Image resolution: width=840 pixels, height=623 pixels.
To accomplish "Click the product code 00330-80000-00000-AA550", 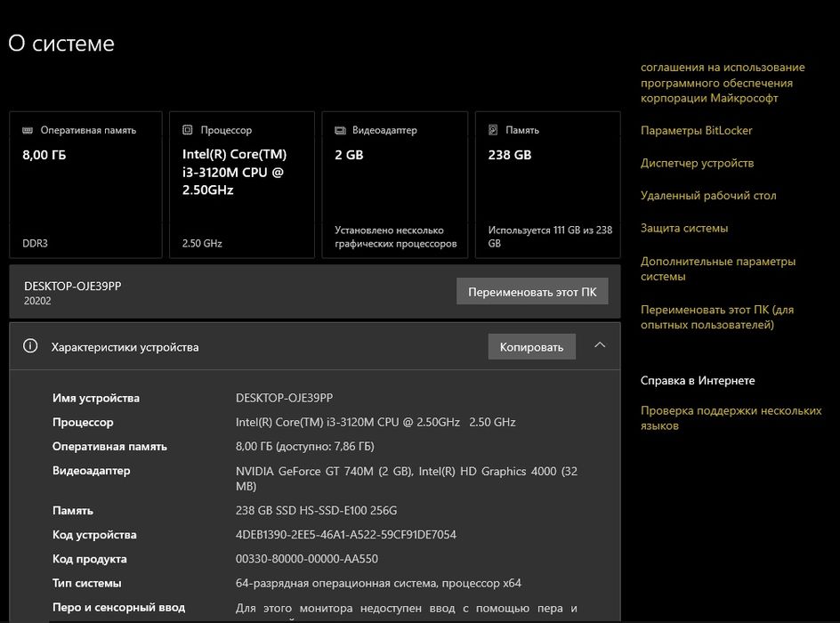I will click(307, 559).
